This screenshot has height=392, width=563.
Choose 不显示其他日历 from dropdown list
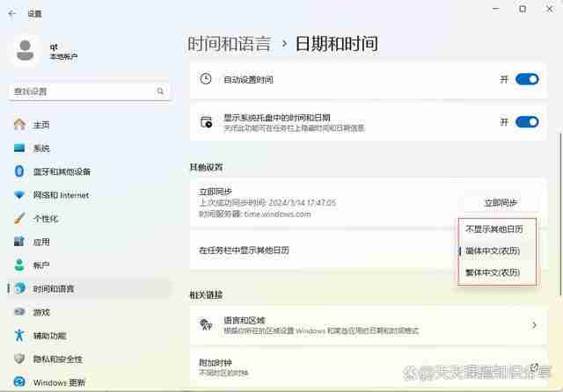tap(494, 229)
